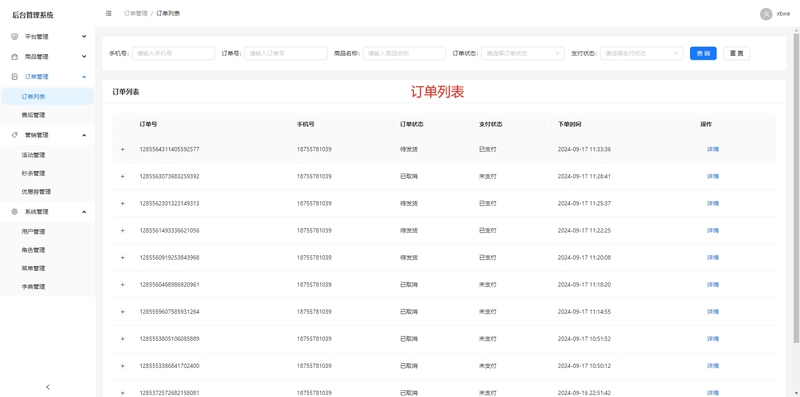Image resolution: width=800 pixels, height=397 pixels.
Task: Collapse the sidebar with bottom arrow
Action: click(48, 387)
